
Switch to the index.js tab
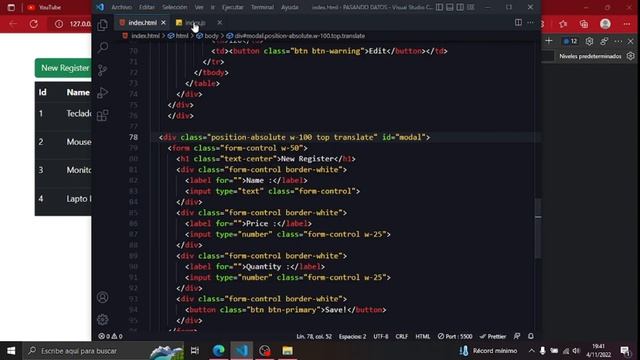coord(198,23)
